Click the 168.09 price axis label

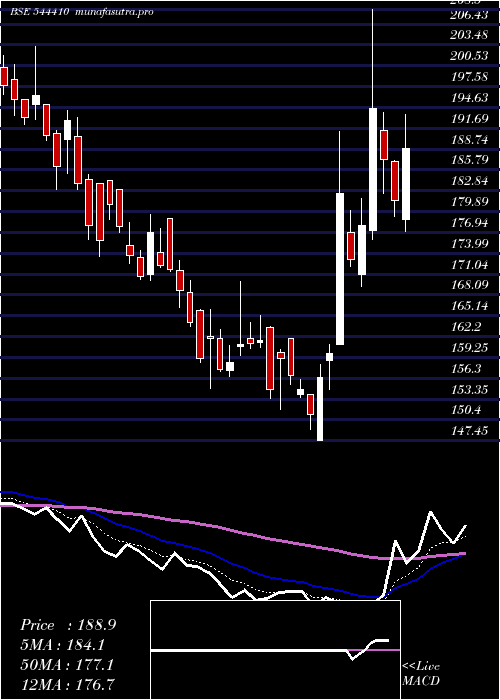(469, 284)
